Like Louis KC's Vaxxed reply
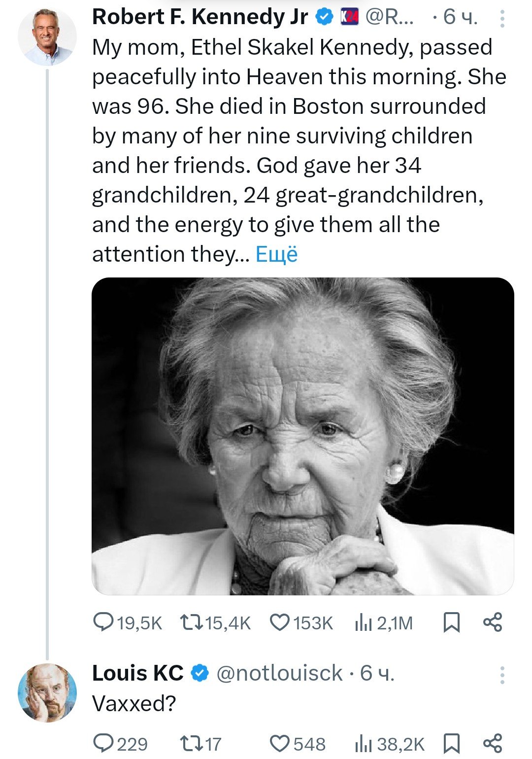The height and width of the screenshot is (759, 532). coord(280,743)
